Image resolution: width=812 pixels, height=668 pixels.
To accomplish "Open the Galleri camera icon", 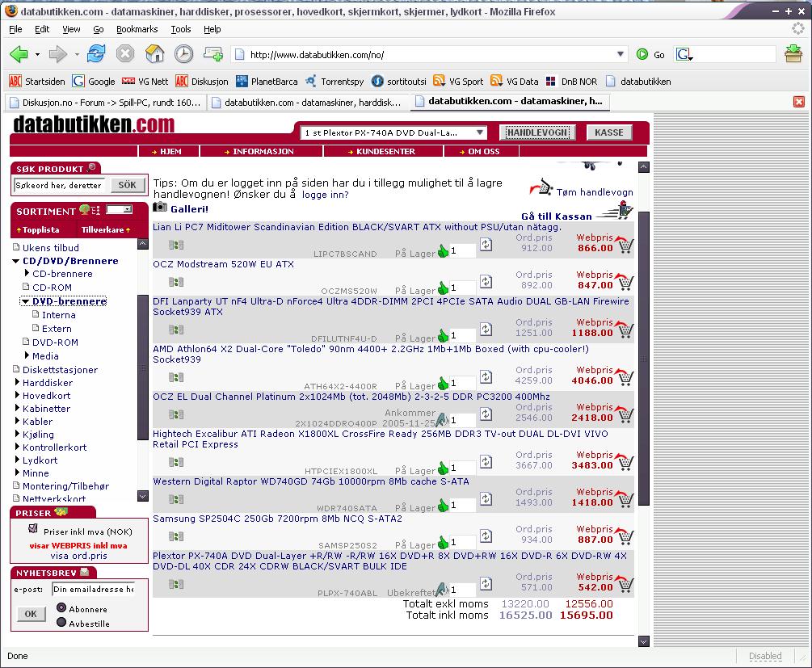I will pyautogui.click(x=160, y=207).
